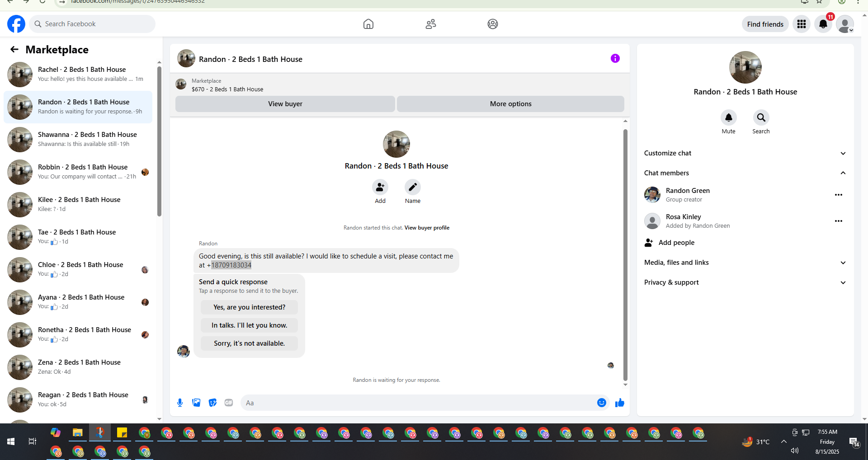Open account profile avatar menu

pyautogui.click(x=845, y=24)
